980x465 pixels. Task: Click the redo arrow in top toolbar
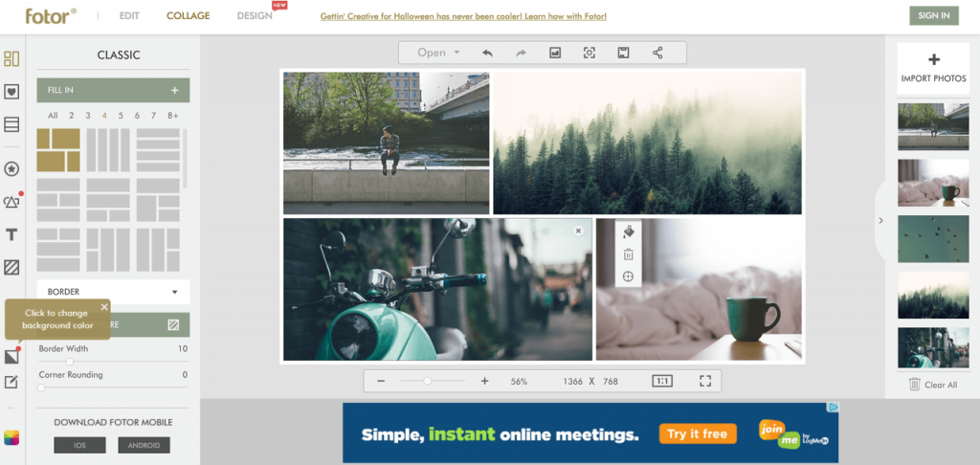521,53
